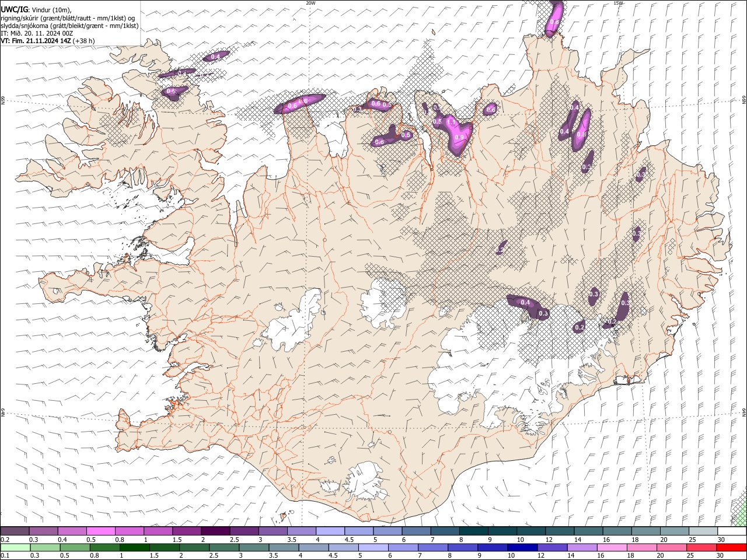Select the 0.3 swatch in green rain scale
This screenshot has width=747, height=560.
(45, 548)
